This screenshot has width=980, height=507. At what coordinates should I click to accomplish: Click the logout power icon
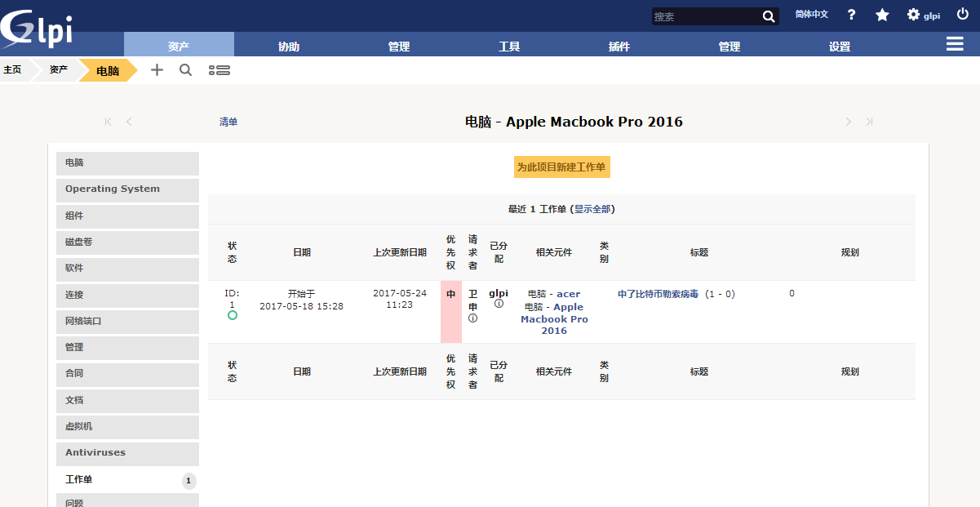[x=963, y=15]
